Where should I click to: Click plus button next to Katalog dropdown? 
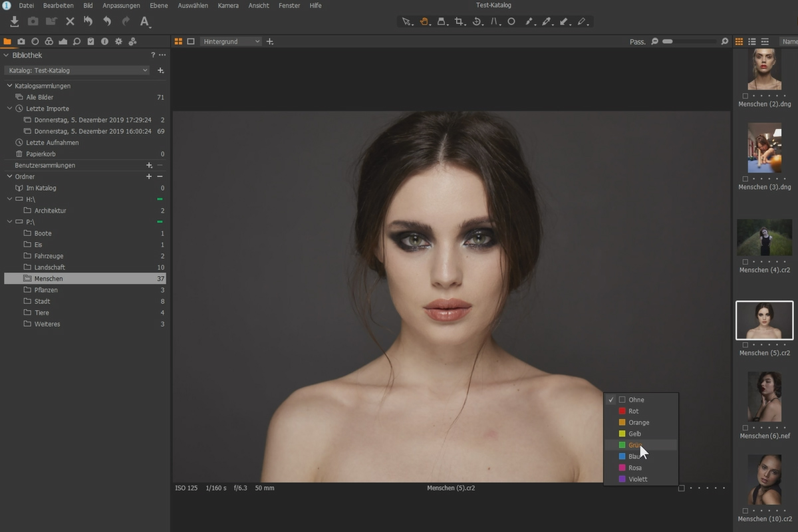click(160, 70)
